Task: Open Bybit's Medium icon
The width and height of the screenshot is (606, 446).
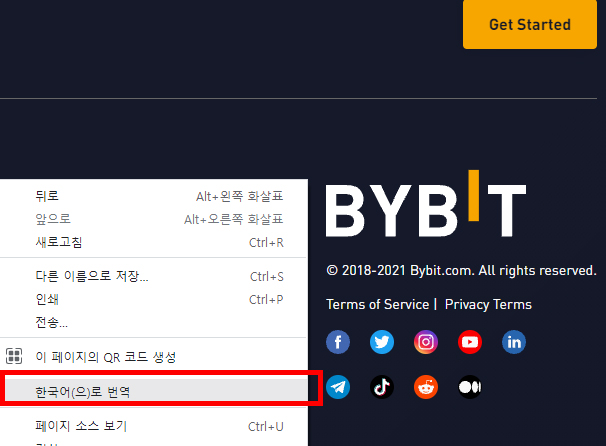Action: (x=470, y=387)
